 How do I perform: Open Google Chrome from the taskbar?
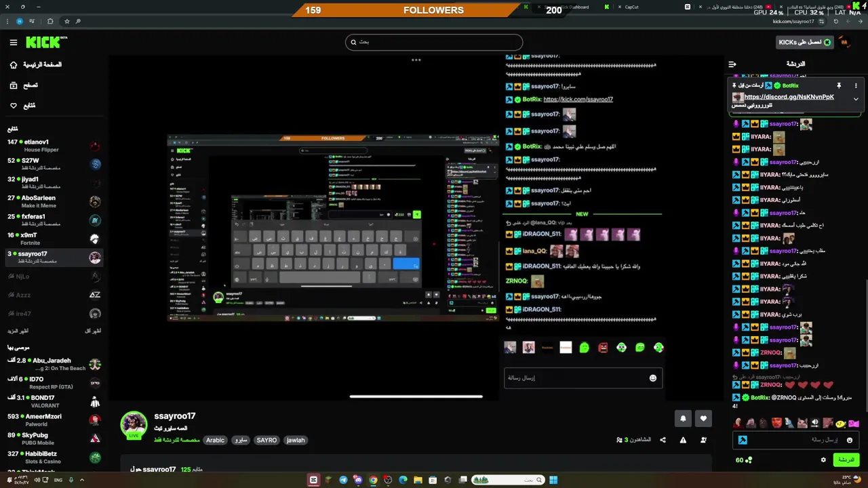pyautogui.click(x=373, y=480)
